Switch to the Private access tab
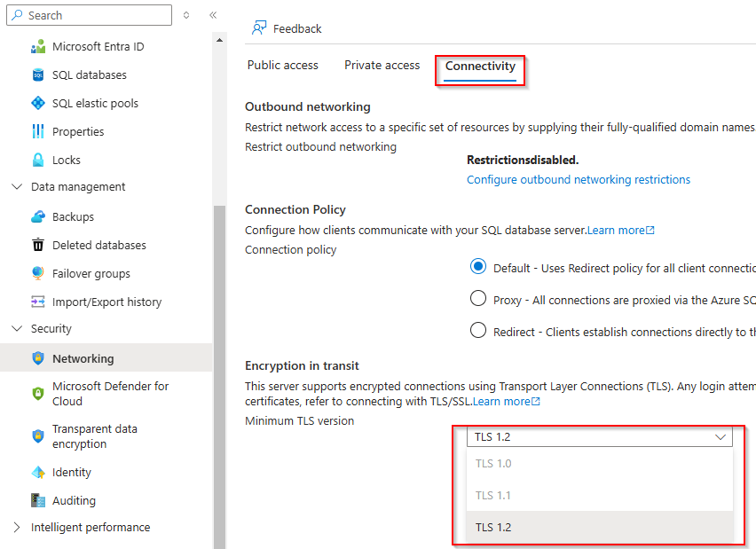Screen dimensions: 756x549 (x=382, y=65)
